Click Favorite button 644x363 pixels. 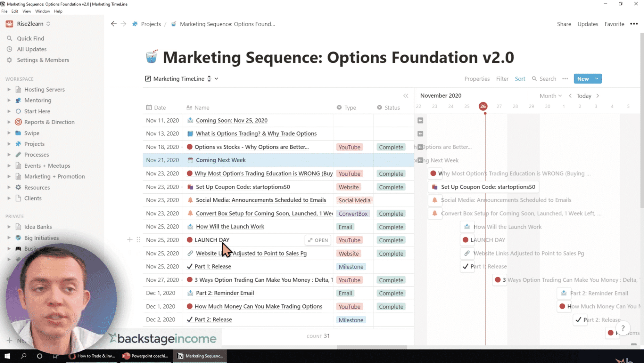(614, 24)
